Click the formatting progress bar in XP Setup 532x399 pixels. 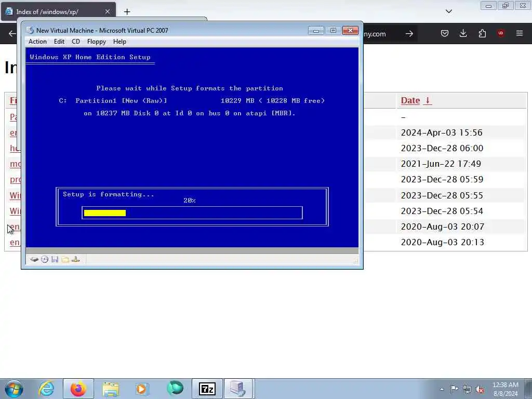click(x=192, y=212)
